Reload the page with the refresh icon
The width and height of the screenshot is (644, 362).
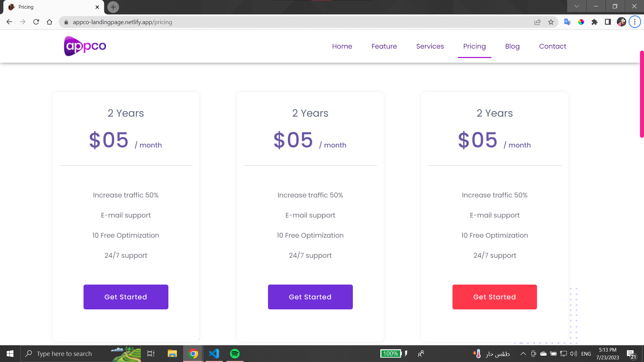pyautogui.click(x=36, y=22)
